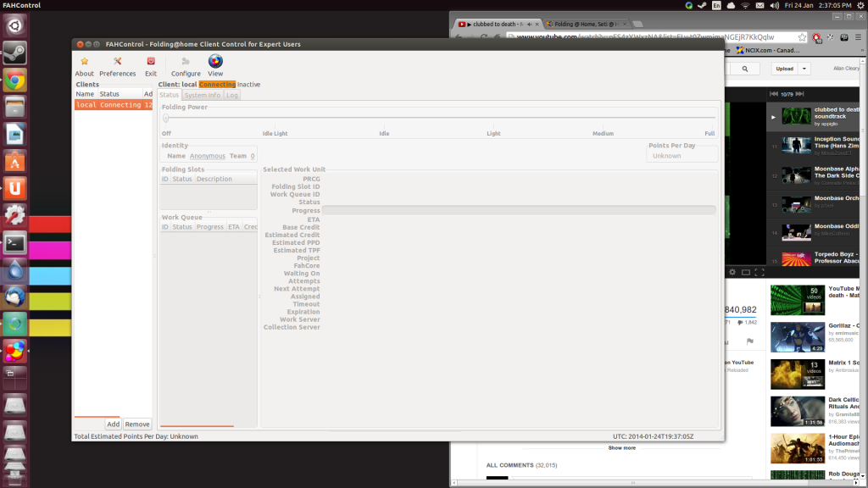
Task: Open the Dark Celtic Rituals suggested video
Action: click(797, 411)
